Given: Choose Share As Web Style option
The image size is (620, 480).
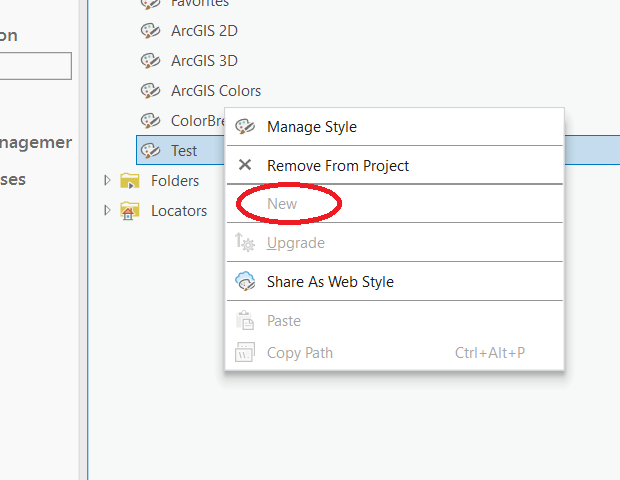Looking at the screenshot, I should pyautogui.click(x=330, y=282).
